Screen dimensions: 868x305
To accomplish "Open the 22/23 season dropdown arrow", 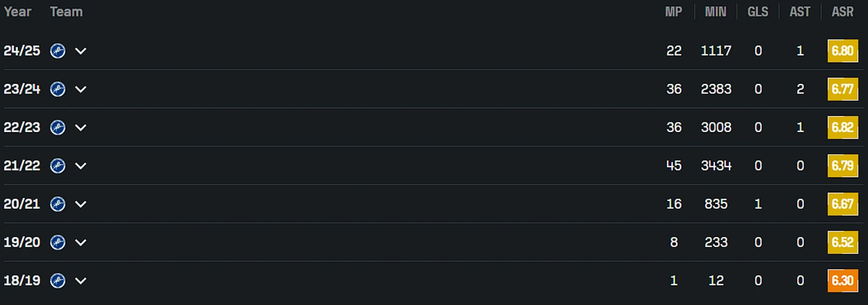I will pyautogui.click(x=81, y=127).
